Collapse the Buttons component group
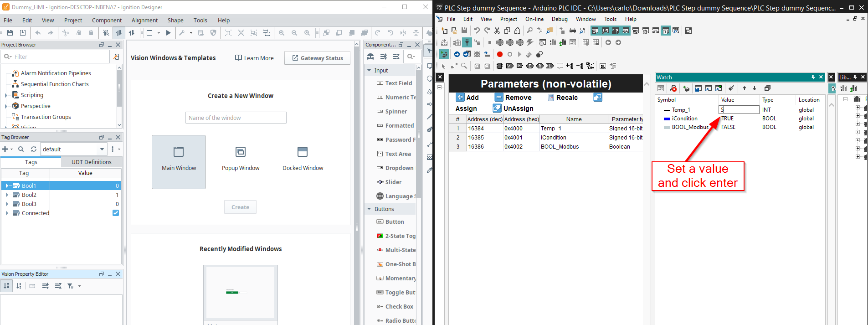The image size is (868, 325). coord(369,209)
